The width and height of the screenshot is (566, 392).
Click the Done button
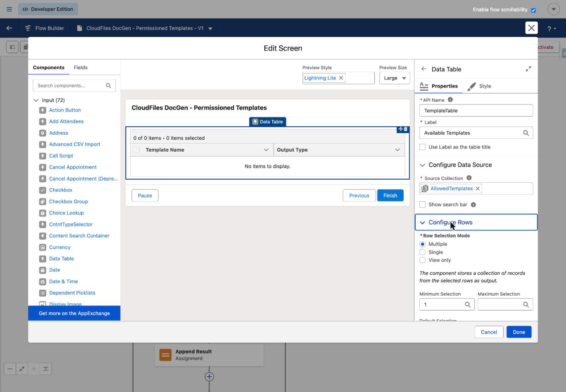click(x=519, y=332)
